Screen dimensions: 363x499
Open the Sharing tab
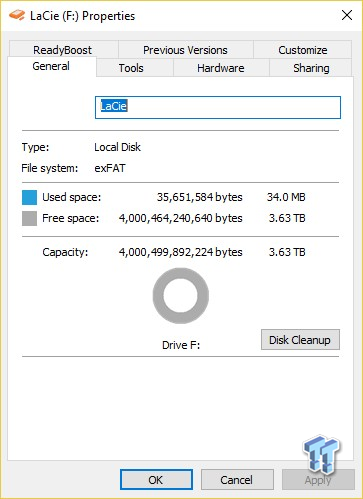pos(311,68)
